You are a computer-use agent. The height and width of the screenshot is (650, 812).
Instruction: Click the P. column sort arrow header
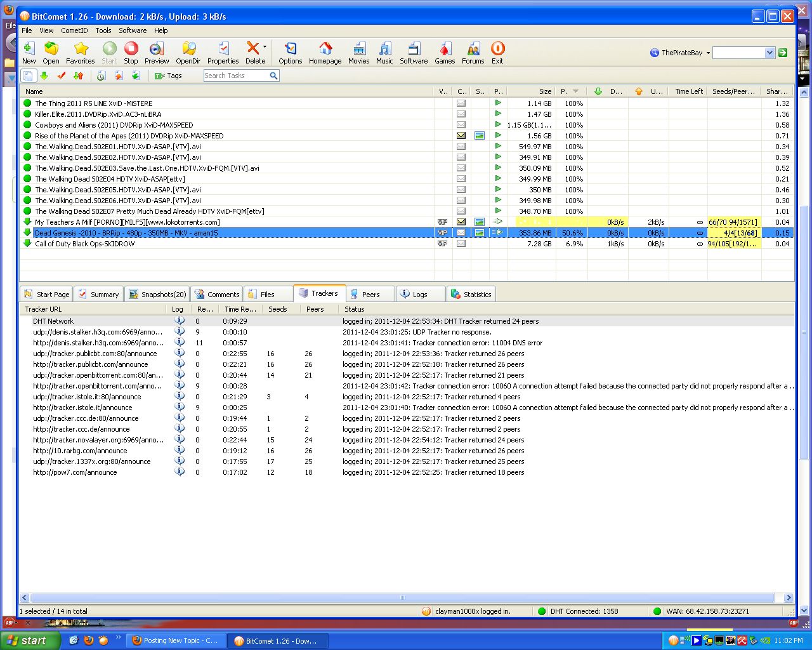[575, 91]
